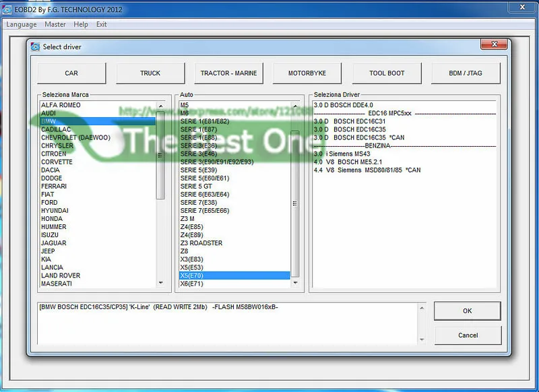Choose the TRACTOR - MARINE button
This screenshot has height=392, width=539.
click(228, 73)
